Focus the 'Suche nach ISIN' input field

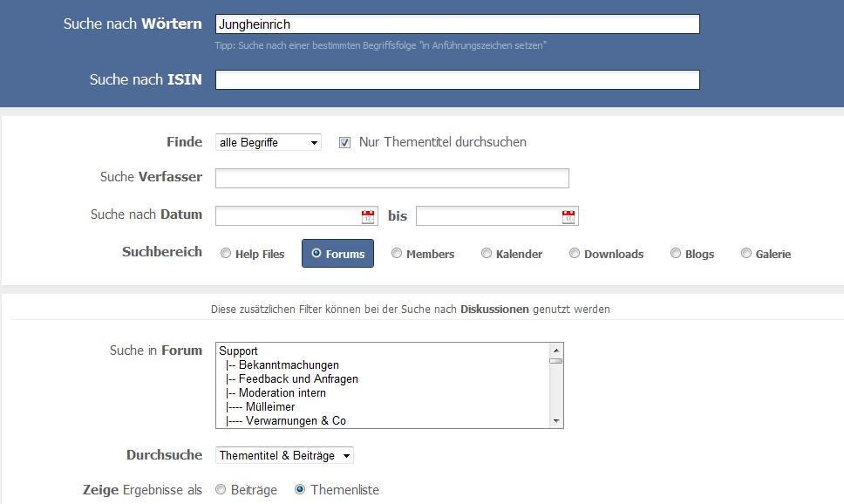coord(458,79)
